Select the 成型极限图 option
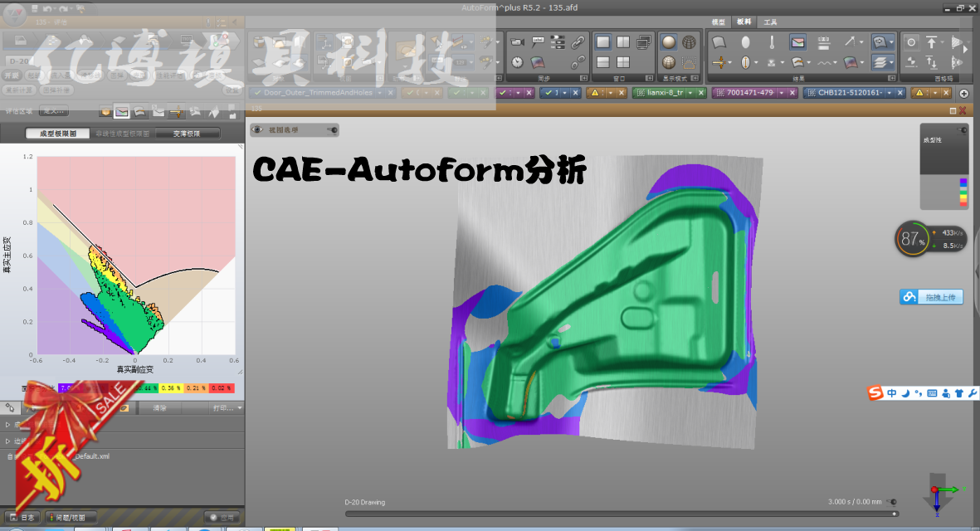 click(x=57, y=133)
